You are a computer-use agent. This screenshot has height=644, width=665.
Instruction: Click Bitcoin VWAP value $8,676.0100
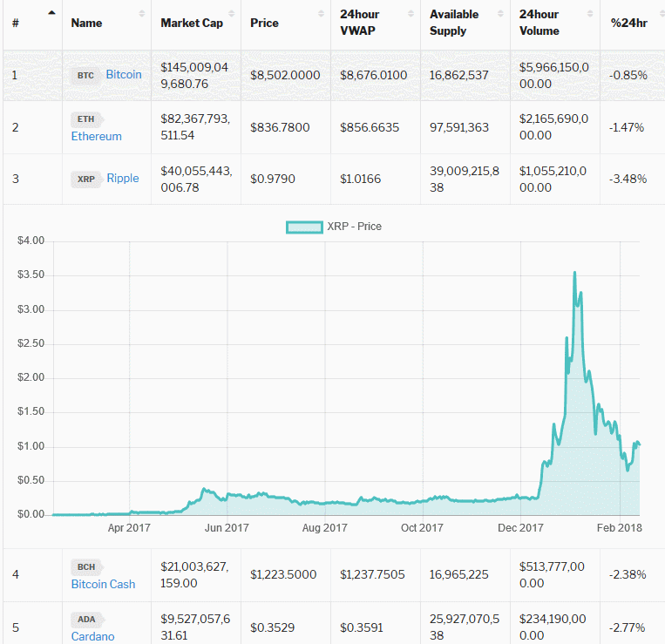pyautogui.click(x=374, y=76)
